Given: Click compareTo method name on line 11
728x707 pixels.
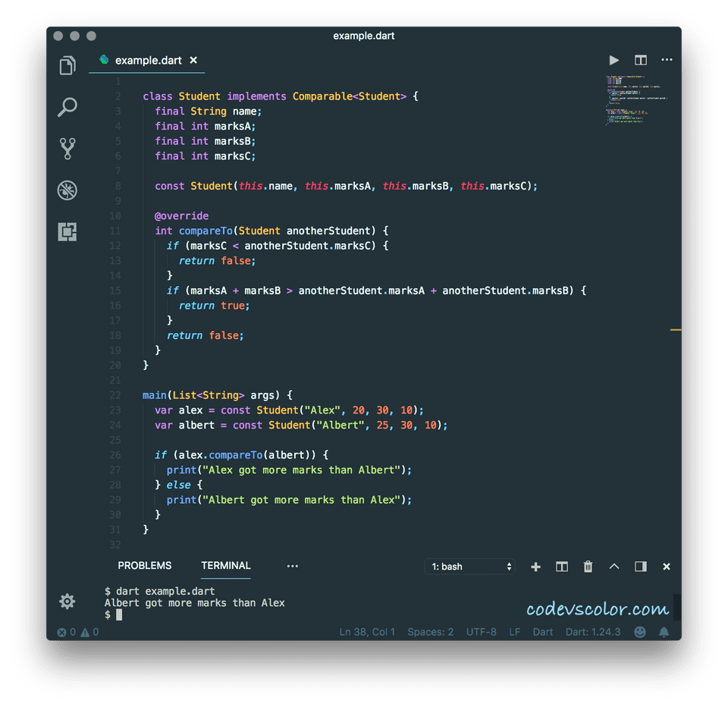Looking at the screenshot, I should coord(206,231).
